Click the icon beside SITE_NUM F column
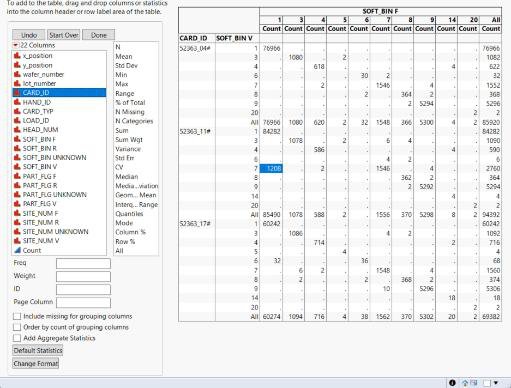Image resolution: width=511 pixels, height=388 pixels. tap(17, 213)
